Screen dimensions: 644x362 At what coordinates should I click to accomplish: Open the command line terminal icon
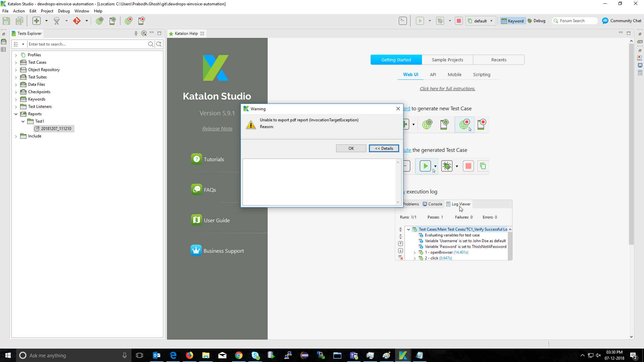pos(403,20)
